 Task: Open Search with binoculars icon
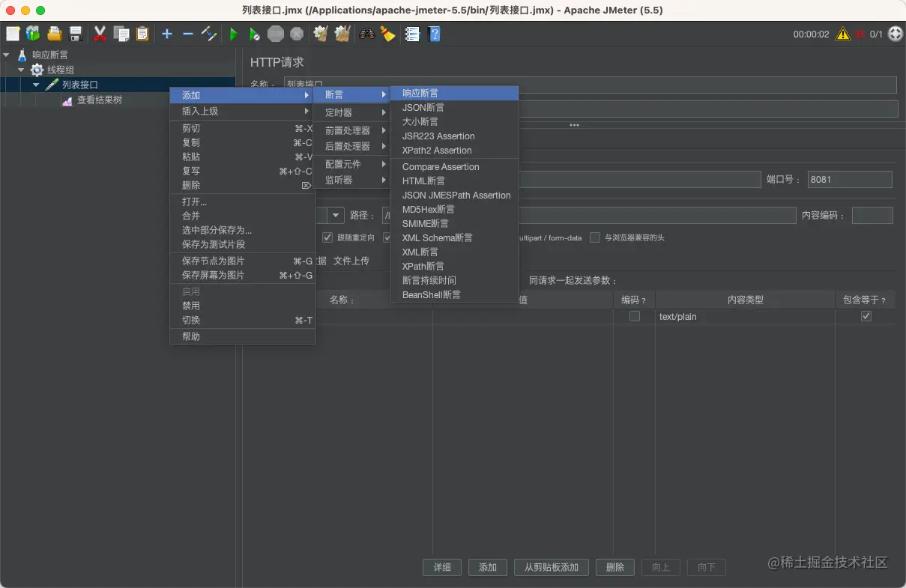point(366,34)
